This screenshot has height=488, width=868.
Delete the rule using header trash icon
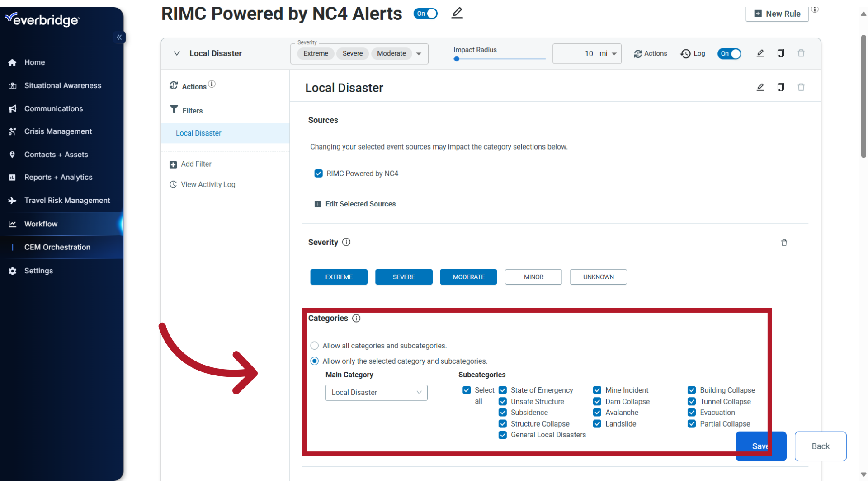pos(801,53)
